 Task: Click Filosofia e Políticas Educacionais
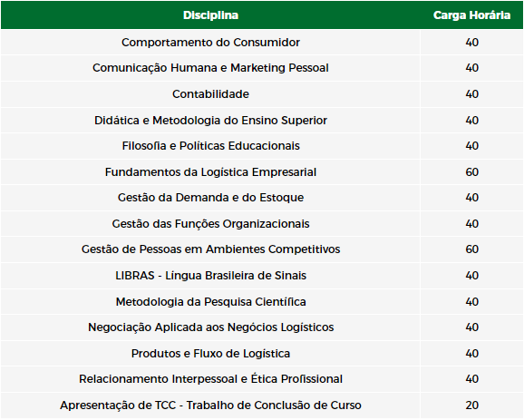pyautogui.click(x=210, y=146)
